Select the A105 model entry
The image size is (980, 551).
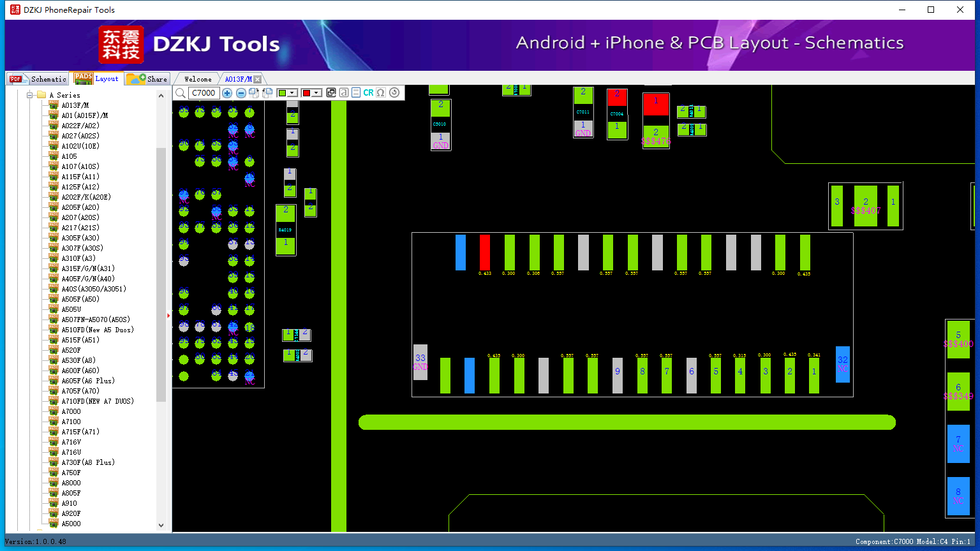(69, 156)
